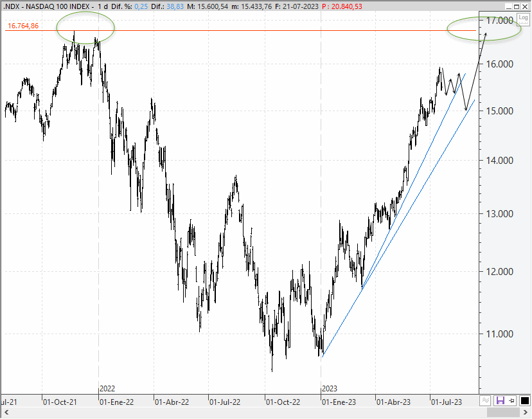Click the horizontal scrollbar thumb

[x=503, y=412]
